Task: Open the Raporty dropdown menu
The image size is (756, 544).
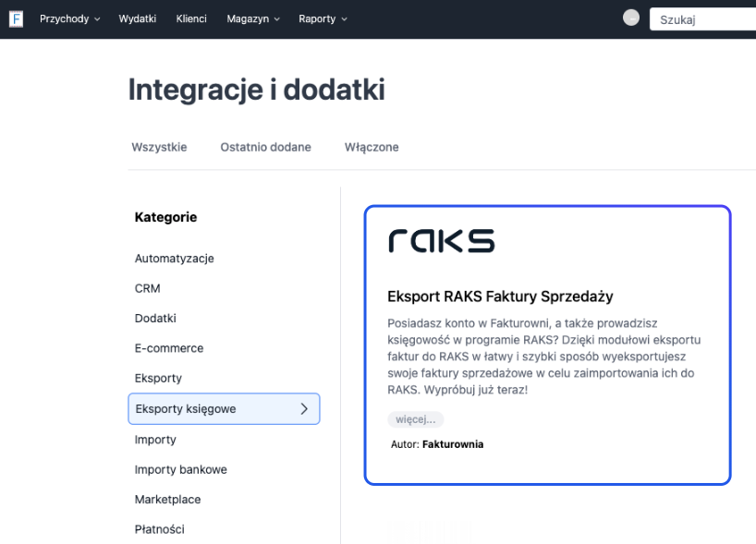Action: click(x=322, y=18)
